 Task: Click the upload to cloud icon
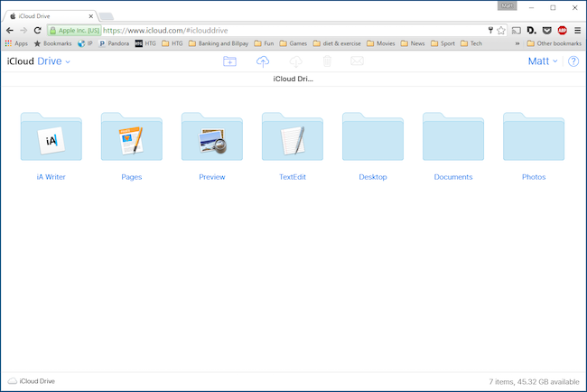coord(263,61)
